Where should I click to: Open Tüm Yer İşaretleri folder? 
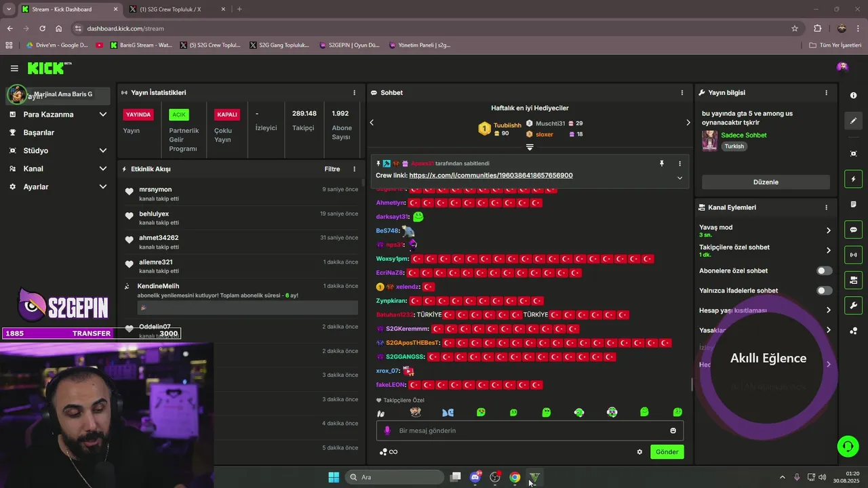(835, 45)
